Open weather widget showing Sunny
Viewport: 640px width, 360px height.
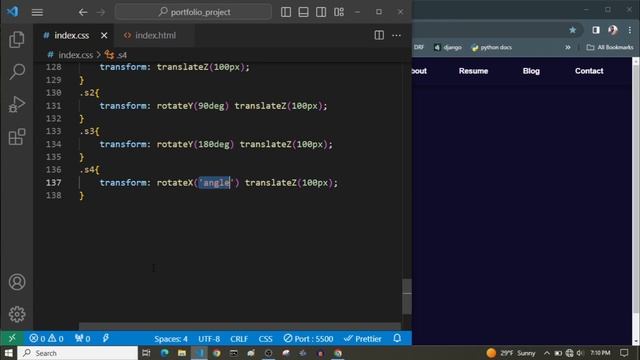[511, 353]
